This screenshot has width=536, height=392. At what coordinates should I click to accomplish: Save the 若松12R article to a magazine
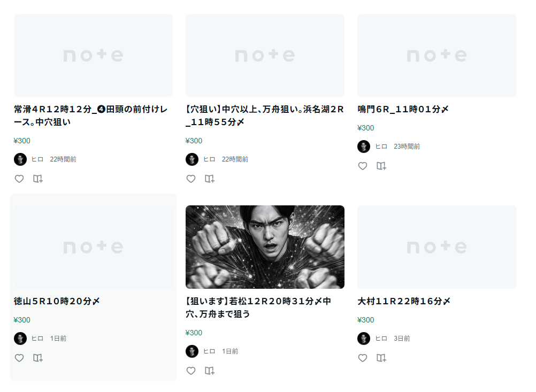210,371
